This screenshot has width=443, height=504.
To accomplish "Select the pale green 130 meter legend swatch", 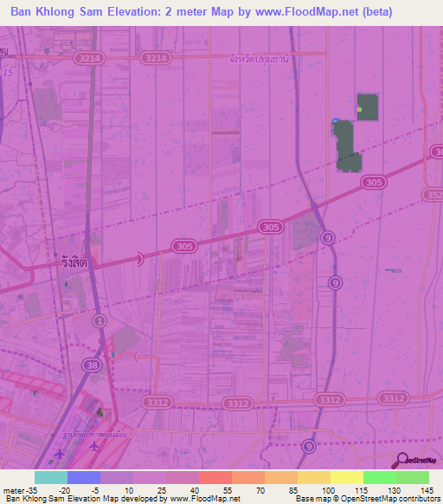I will point(413,478).
